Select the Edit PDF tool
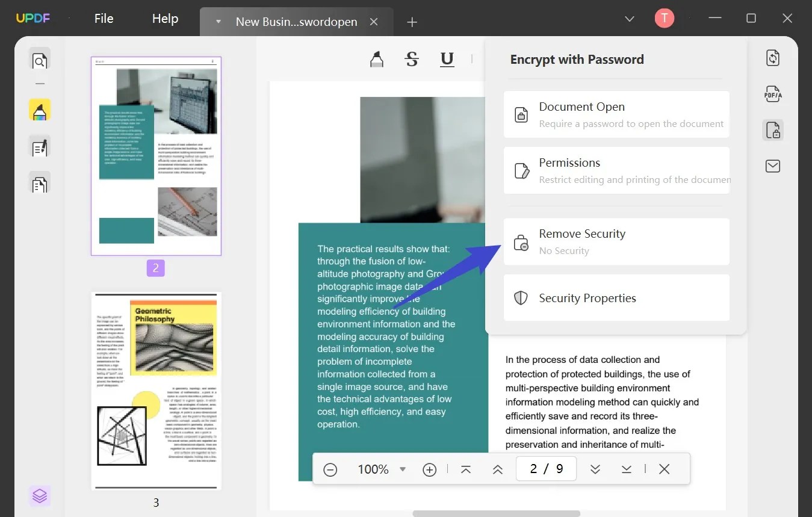 tap(39, 146)
